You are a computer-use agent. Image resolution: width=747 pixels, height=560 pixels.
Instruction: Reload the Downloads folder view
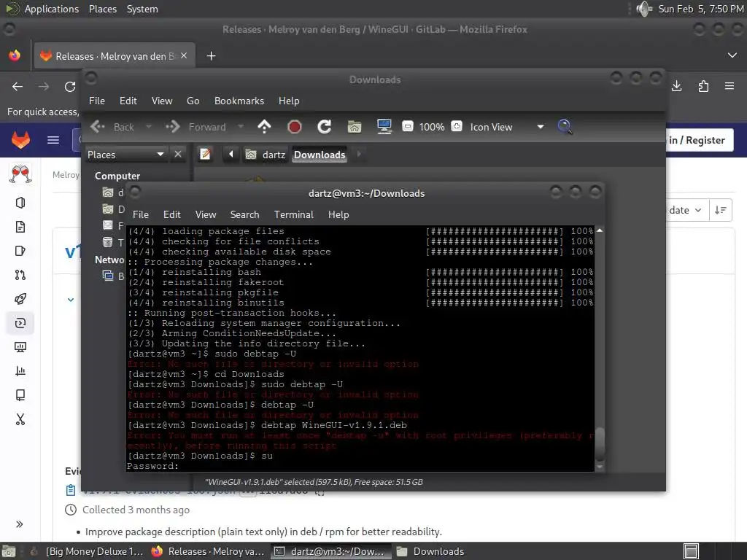point(325,127)
